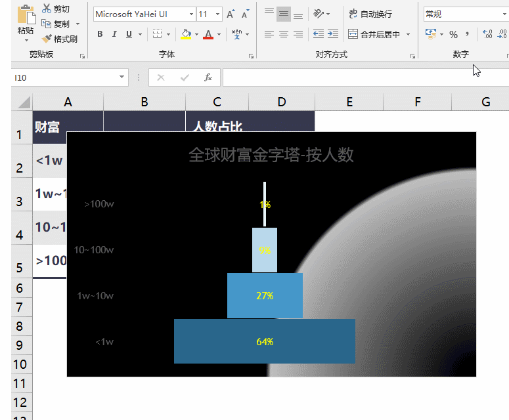The image size is (509, 420).
Task: Open font size 11 dropdown
Action: click(217, 14)
